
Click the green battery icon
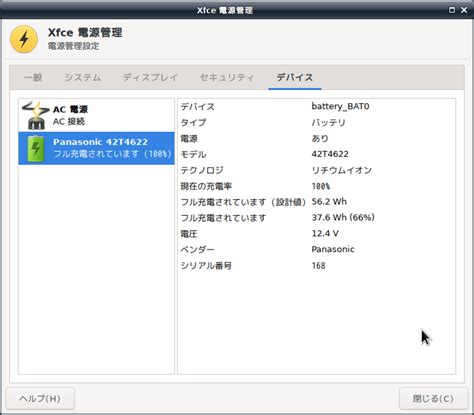36,148
